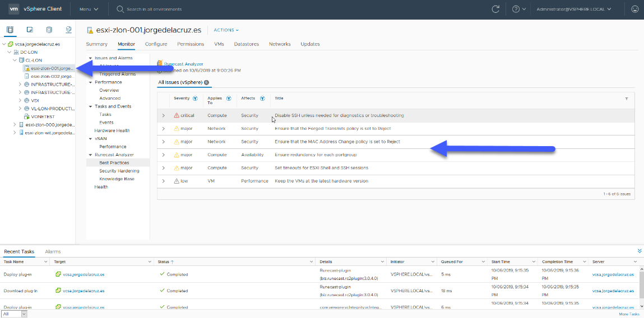Open Security Hardening under Runecast Analyzer
Screen dimensions: 644x318
pyautogui.click(x=119, y=171)
